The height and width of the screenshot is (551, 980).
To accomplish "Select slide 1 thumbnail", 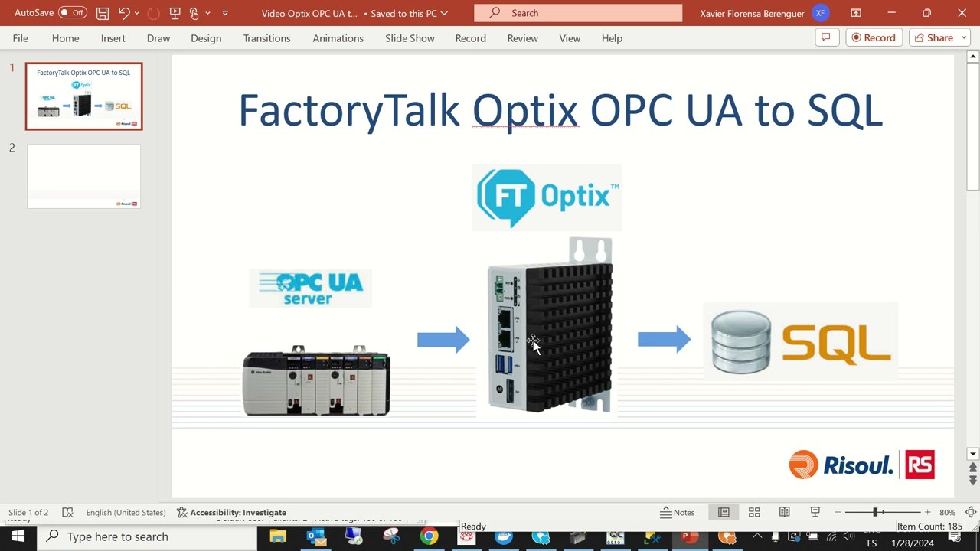I will point(83,96).
